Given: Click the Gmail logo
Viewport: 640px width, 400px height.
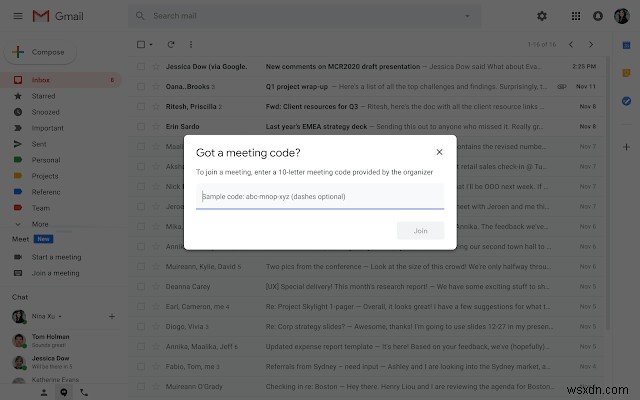Looking at the screenshot, I should (x=58, y=16).
